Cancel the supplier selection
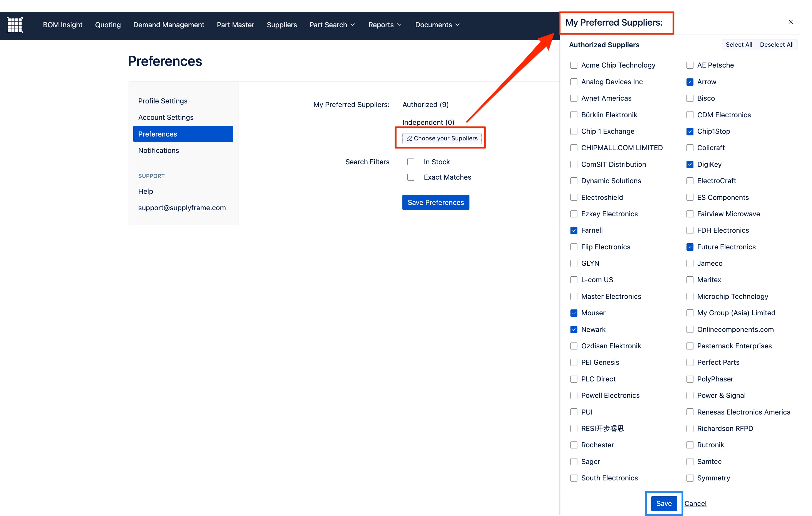 click(695, 503)
